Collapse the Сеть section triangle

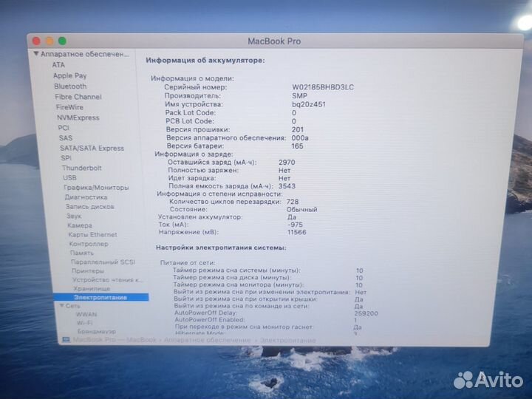[61, 306]
